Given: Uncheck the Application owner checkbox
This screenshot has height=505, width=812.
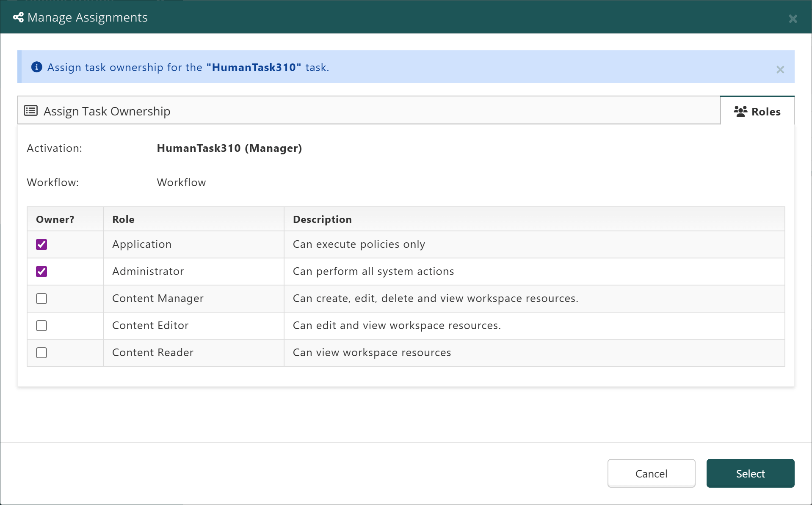Looking at the screenshot, I should click(x=41, y=244).
